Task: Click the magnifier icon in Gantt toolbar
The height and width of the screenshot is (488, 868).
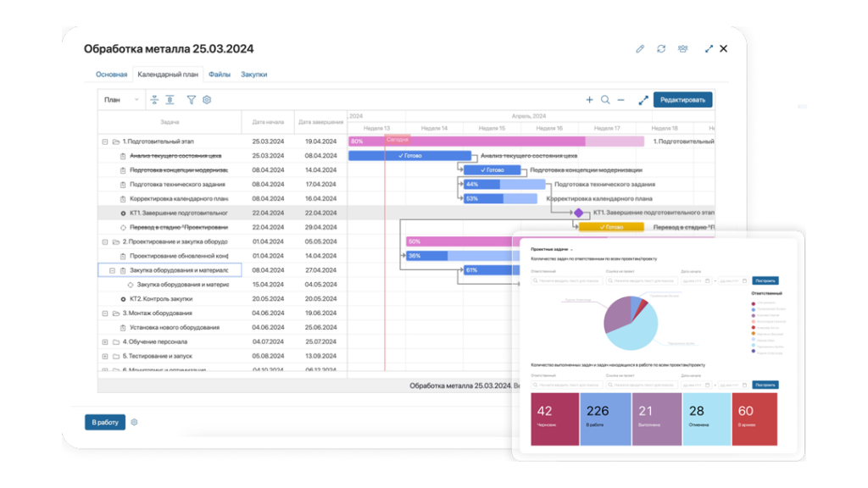Action: pos(605,100)
